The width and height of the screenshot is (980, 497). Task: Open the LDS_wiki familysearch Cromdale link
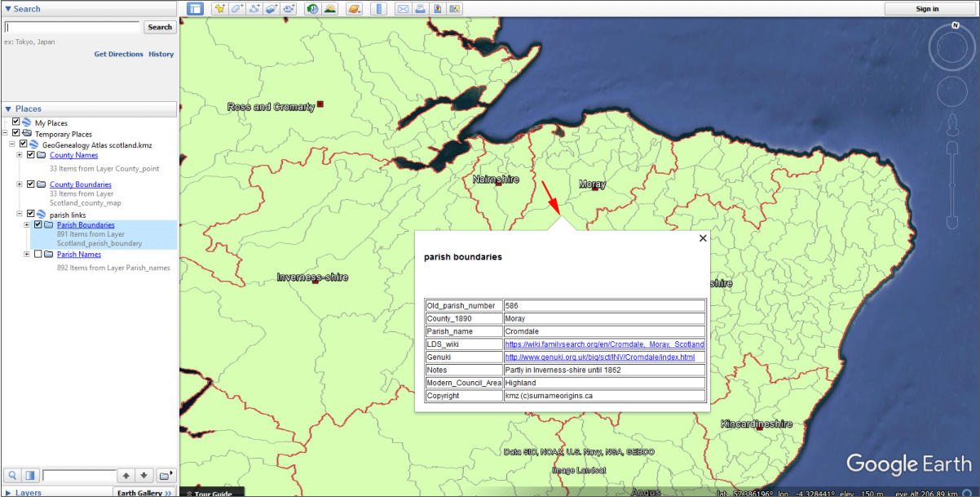[604, 344]
